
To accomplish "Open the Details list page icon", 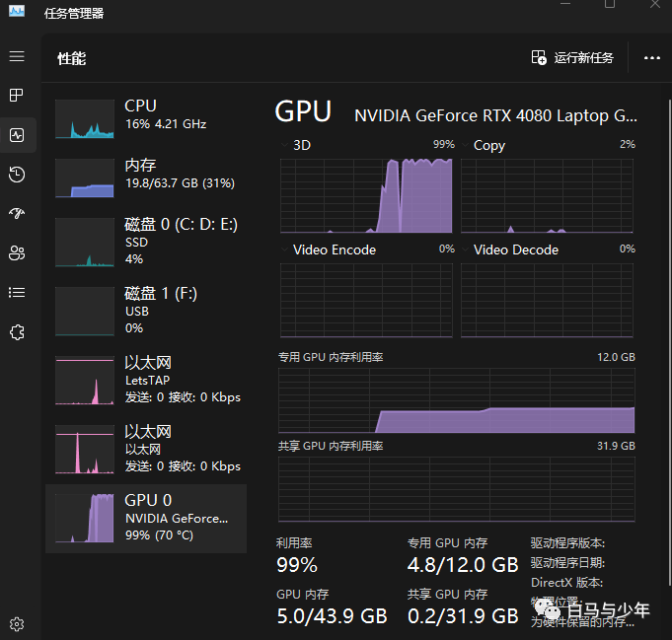I will tap(17, 292).
